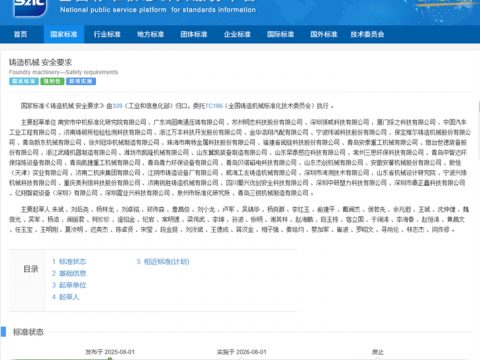Viewport: 480px width, 360px height.
Task: Open the TC186 committee link
Action: tap(214, 106)
